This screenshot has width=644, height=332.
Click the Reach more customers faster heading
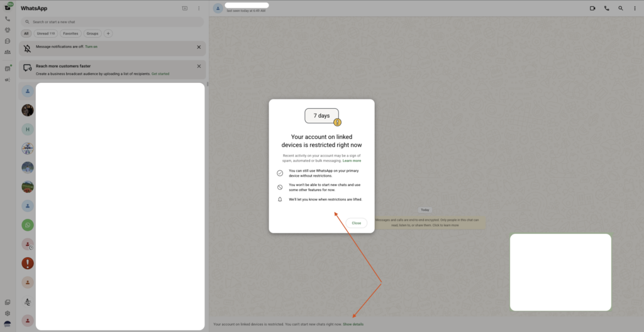(x=64, y=66)
